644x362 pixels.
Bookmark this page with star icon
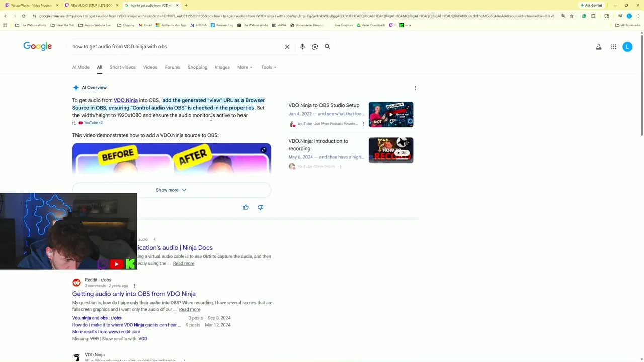click(572, 16)
